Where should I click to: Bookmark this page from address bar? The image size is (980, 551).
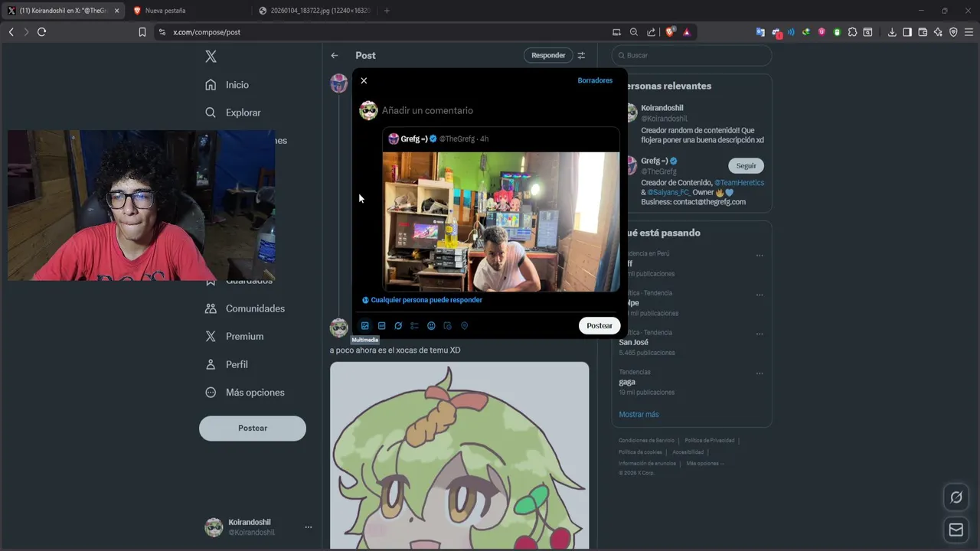pos(142,32)
